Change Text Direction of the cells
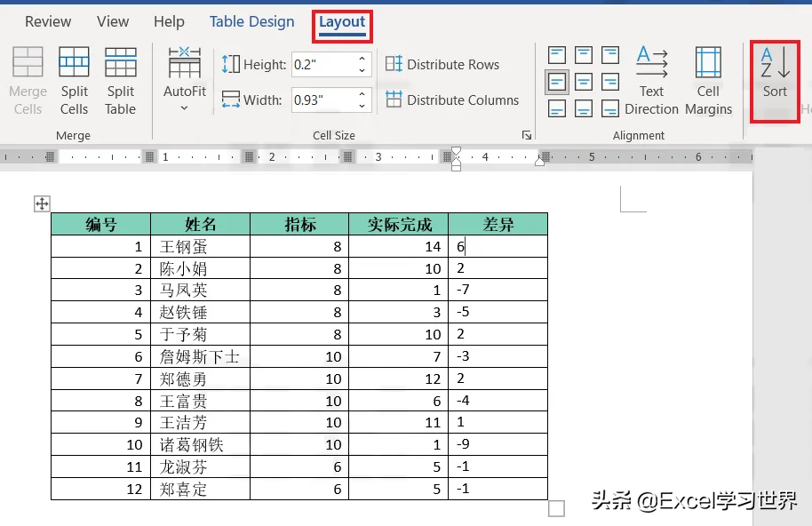The width and height of the screenshot is (812, 526). click(x=651, y=79)
